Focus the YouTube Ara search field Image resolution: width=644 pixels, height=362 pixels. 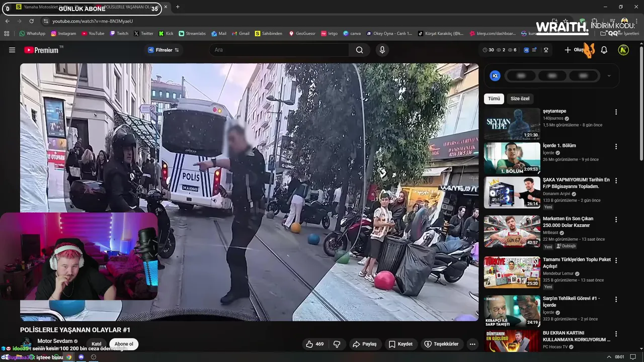coord(279,50)
